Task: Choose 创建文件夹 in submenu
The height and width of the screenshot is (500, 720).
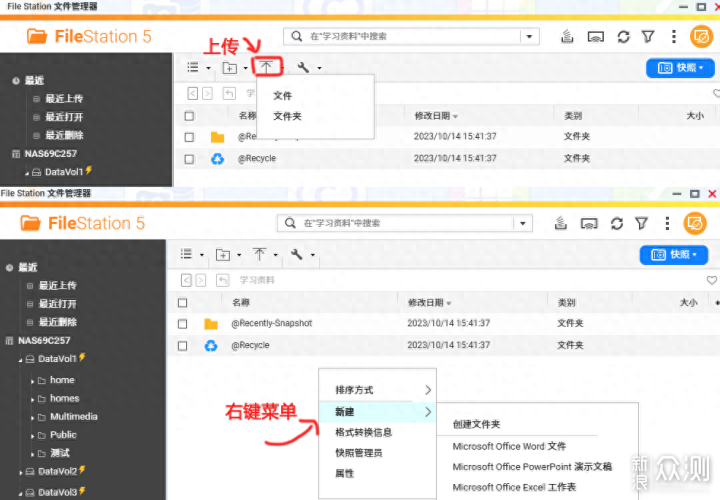Action: [476, 424]
